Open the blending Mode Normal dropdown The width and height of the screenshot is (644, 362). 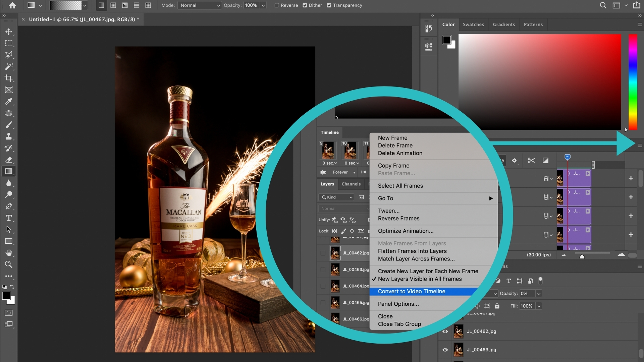pos(199,5)
